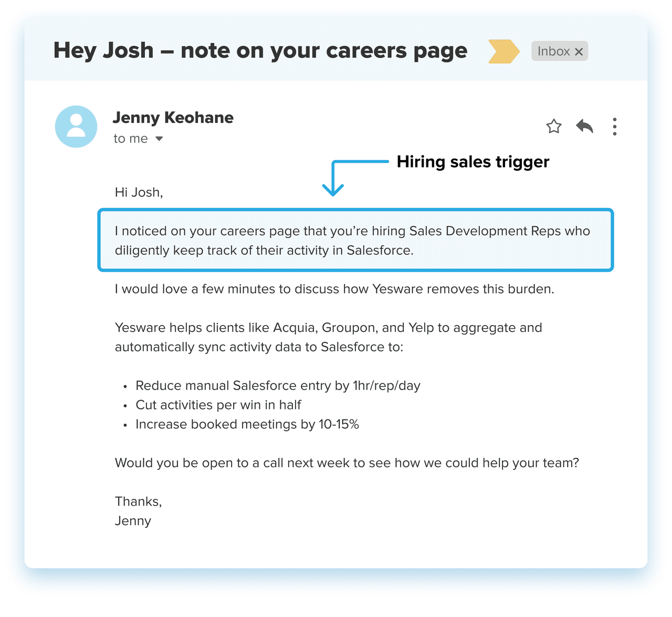Click the "Hiring sales trigger" annotation label
This screenshot has width=672, height=617.
(472, 162)
